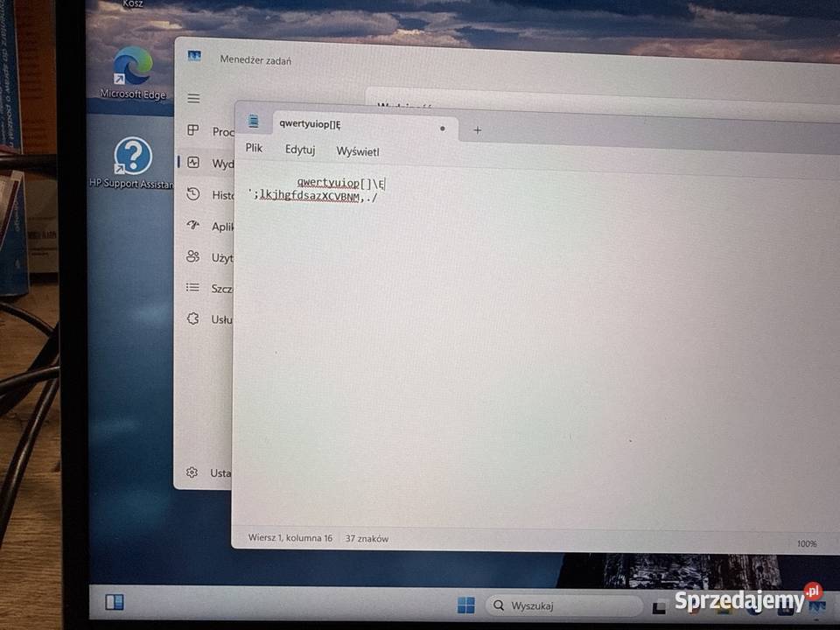Open the Plik menu in Notepad
The height and width of the screenshot is (630, 840).
coord(254,149)
